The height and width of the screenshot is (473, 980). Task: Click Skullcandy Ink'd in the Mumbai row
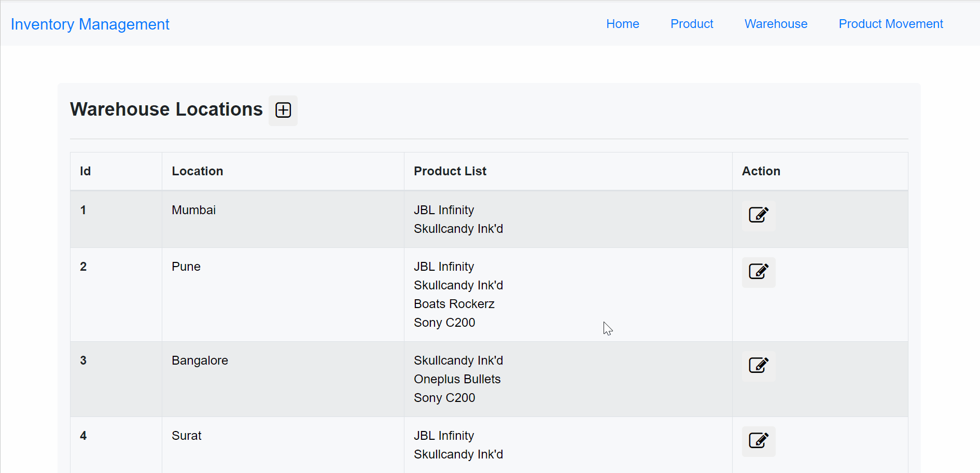[x=458, y=229]
